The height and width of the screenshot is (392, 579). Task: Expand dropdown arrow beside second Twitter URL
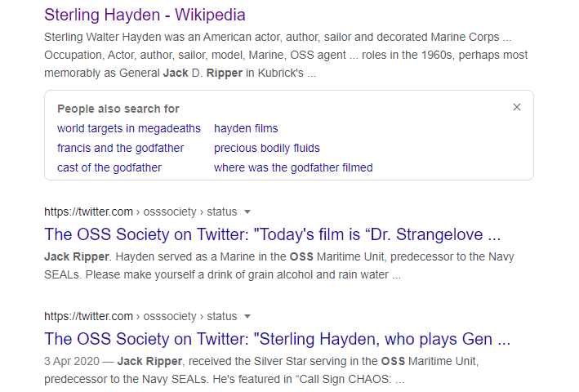(247, 317)
